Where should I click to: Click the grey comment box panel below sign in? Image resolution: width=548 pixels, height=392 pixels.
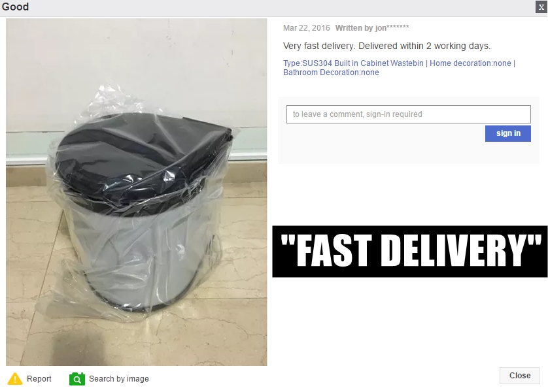click(409, 130)
